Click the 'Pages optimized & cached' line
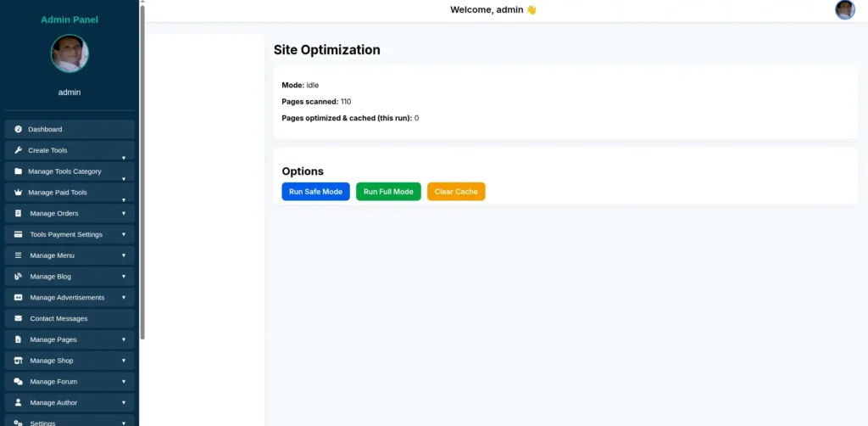Viewport: 868px width, 426px height. coord(350,118)
